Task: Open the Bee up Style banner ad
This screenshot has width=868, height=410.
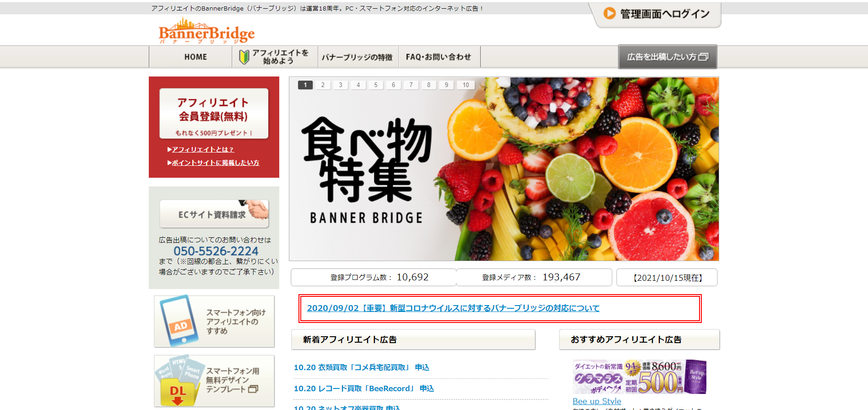Action: pyautogui.click(x=639, y=377)
